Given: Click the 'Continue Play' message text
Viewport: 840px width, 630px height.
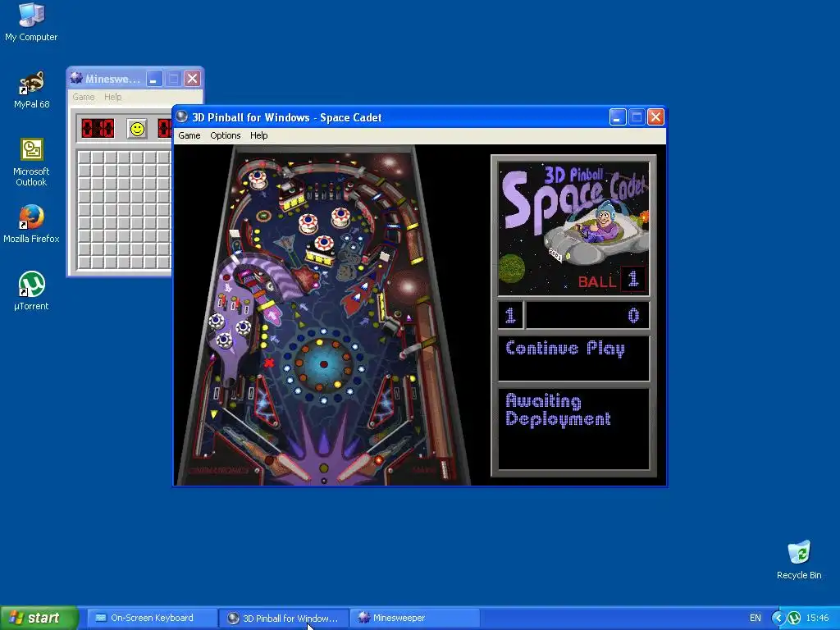Looking at the screenshot, I should 564,349.
